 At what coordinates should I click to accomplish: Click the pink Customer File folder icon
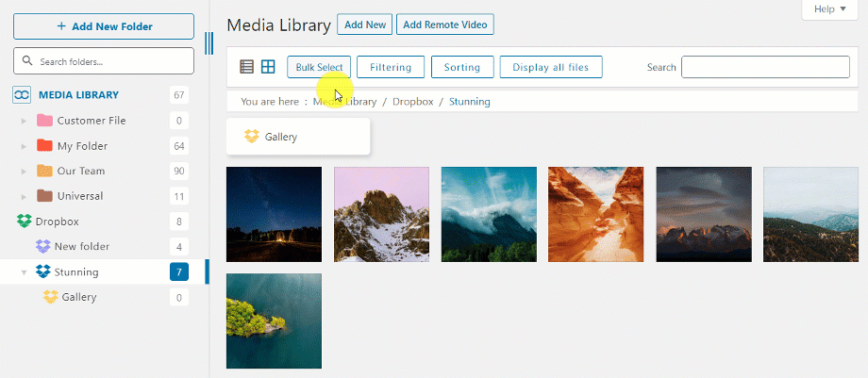tap(44, 121)
